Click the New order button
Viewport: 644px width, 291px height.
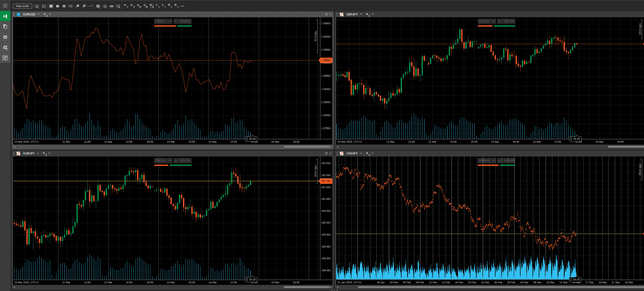[23, 6]
